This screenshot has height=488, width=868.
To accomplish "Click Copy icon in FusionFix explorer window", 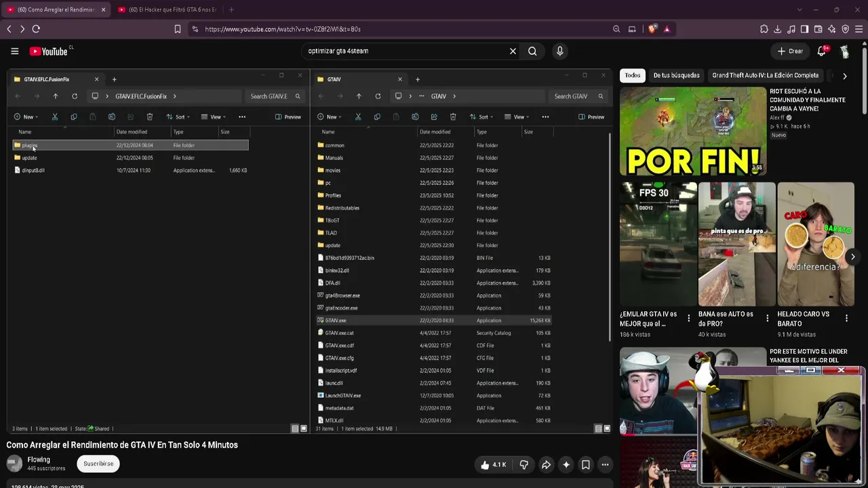I will [74, 117].
